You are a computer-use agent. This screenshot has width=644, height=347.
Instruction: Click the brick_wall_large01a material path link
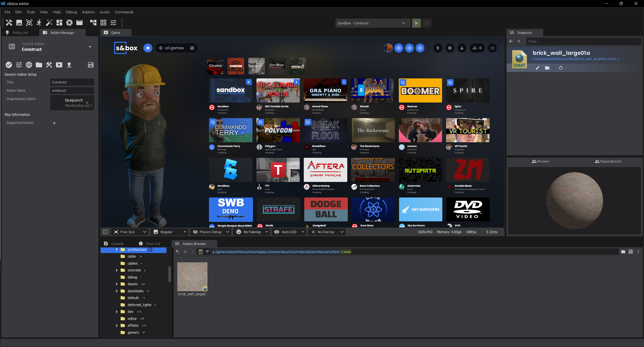click(576, 59)
